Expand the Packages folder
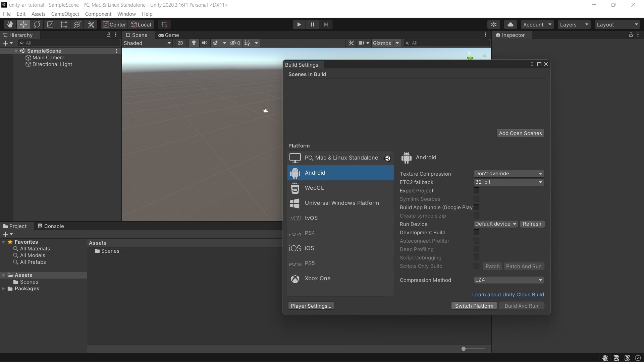The height and width of the screenshot is (362, 644). tap(3, 289)
